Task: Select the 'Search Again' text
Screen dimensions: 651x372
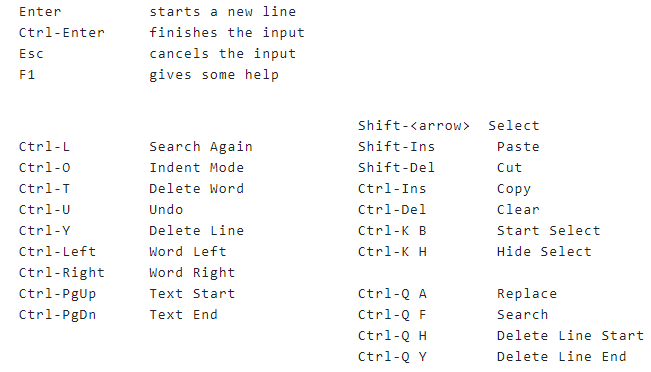Action: 201,147
